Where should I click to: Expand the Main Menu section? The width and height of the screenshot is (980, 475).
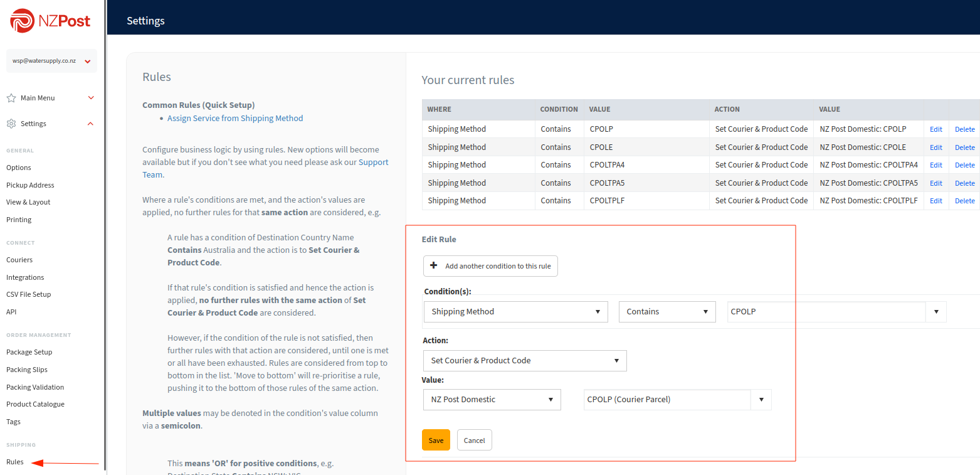[x=91, y=98]
